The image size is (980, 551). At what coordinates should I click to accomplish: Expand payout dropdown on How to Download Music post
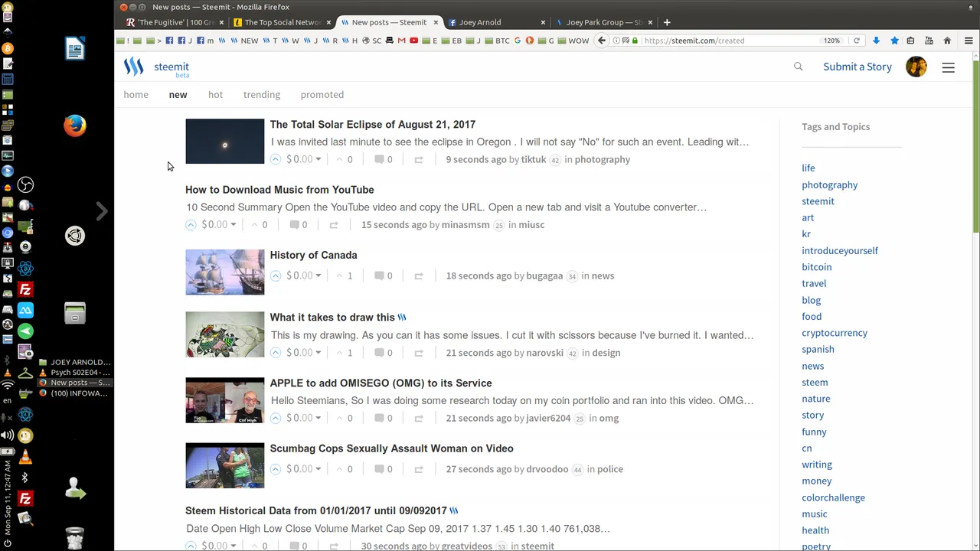point(234,225)
